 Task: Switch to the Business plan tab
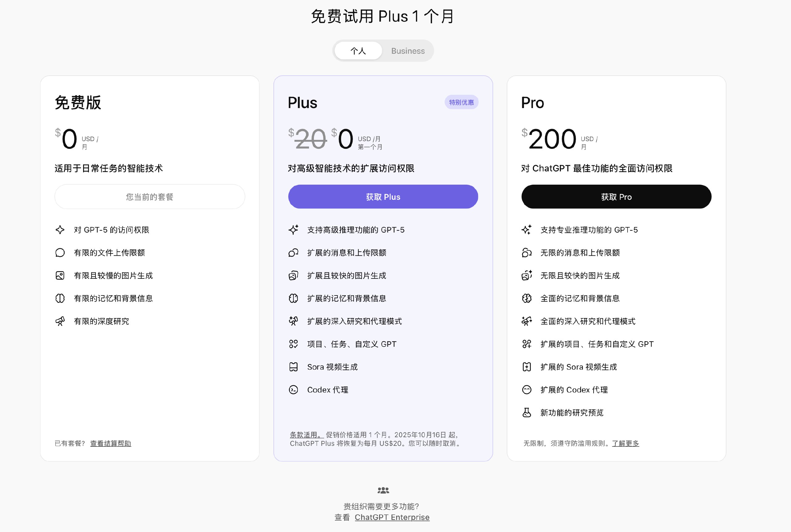[408, 51]
